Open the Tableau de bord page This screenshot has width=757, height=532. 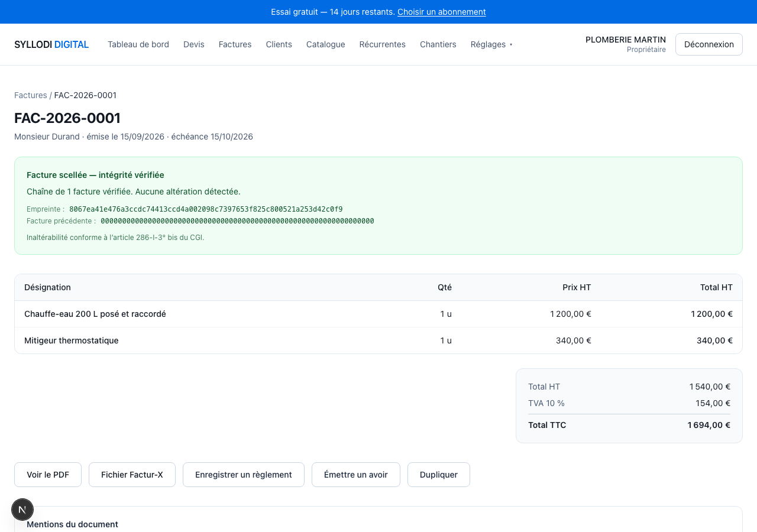(138, 44)
